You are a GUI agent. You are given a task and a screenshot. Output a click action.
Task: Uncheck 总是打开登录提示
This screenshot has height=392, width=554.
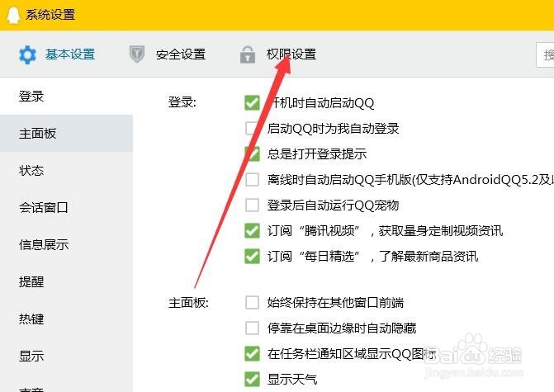tap(252, 154)
